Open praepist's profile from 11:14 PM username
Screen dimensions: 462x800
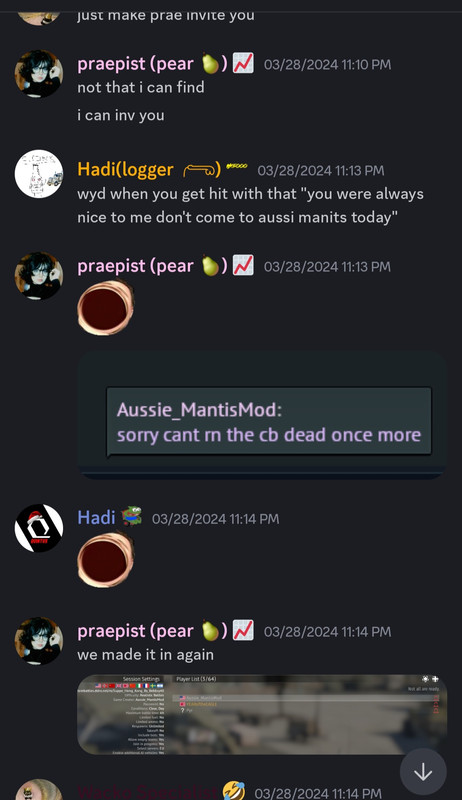point(136,631)
